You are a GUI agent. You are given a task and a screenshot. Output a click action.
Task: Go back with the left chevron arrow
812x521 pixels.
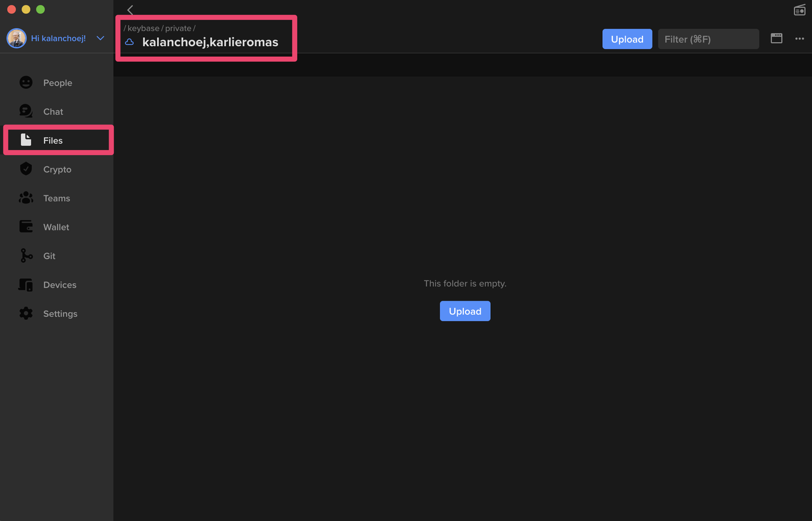pyautogui.click(x=130, y=10)
